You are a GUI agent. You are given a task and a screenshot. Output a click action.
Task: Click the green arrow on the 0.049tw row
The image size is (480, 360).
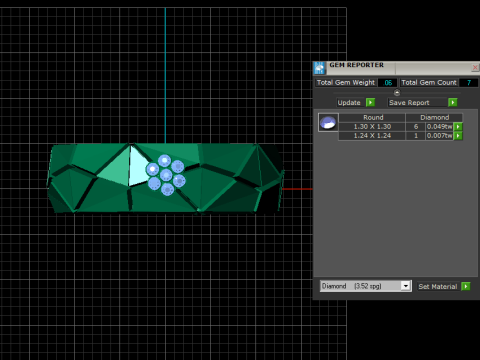458,127
